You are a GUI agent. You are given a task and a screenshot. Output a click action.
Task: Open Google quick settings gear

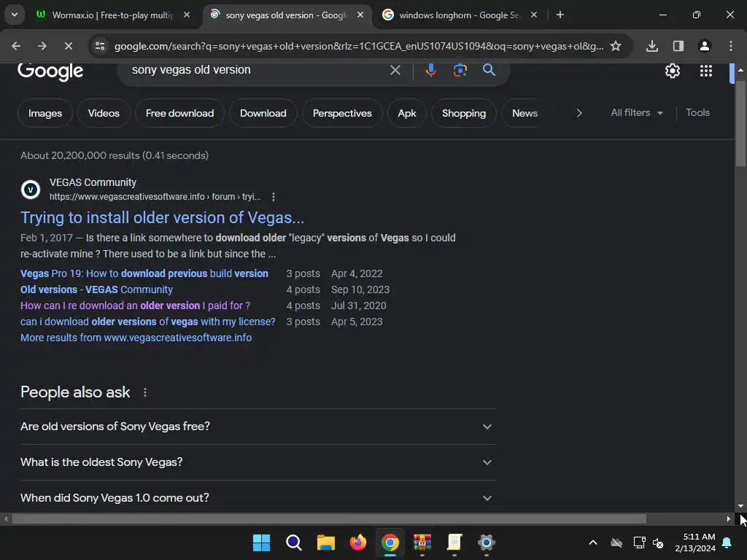click(672, 71)
